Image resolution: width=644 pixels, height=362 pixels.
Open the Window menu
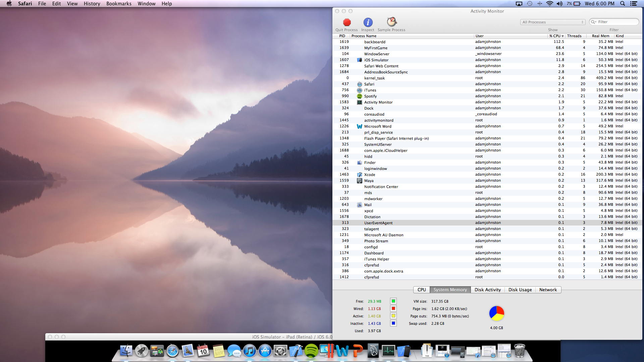coord(147,4)
